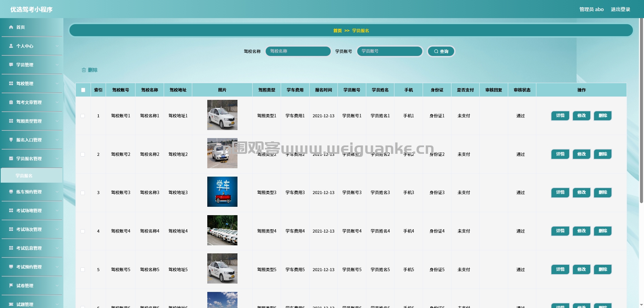
Task: Click the icon beside 考试预约管理
Action: click(11, 267)
